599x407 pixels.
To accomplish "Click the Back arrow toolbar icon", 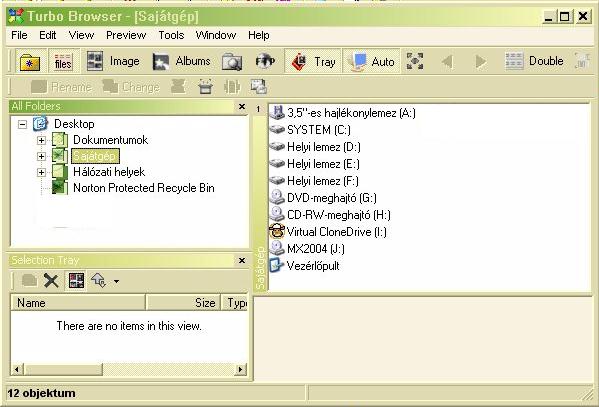I will click(448, 61).
